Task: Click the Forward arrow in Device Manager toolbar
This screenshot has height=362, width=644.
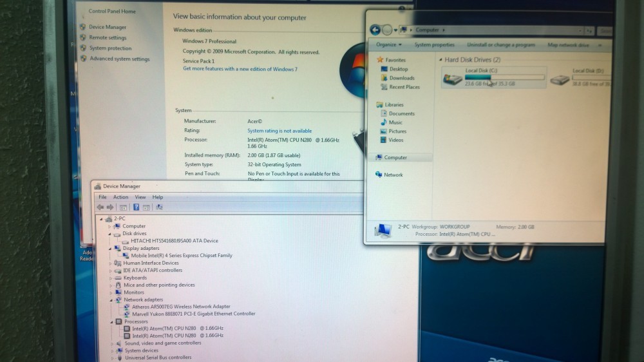Action: pos(109,207)
